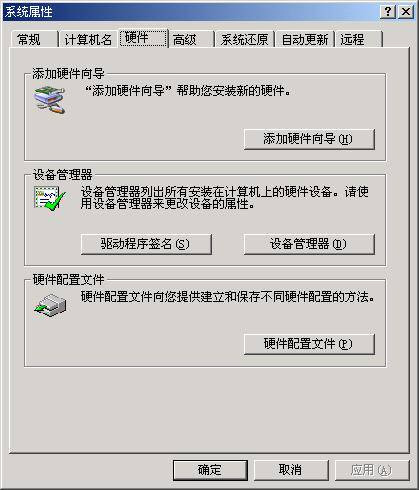Click 取消 to cancel changes

point(291,470)
